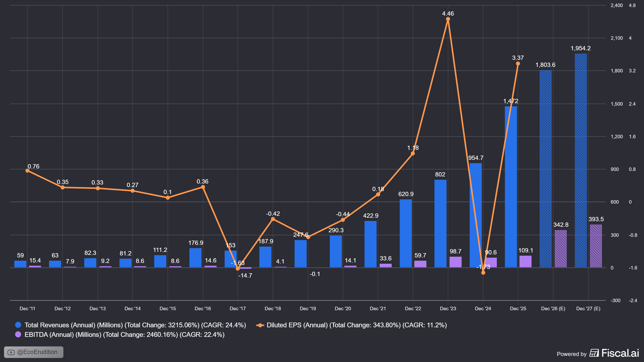The width and height of the screenshot is (644, 362).
Task: Click the "Dec '27 (E)" x-axis label
Action: [588, 308]
